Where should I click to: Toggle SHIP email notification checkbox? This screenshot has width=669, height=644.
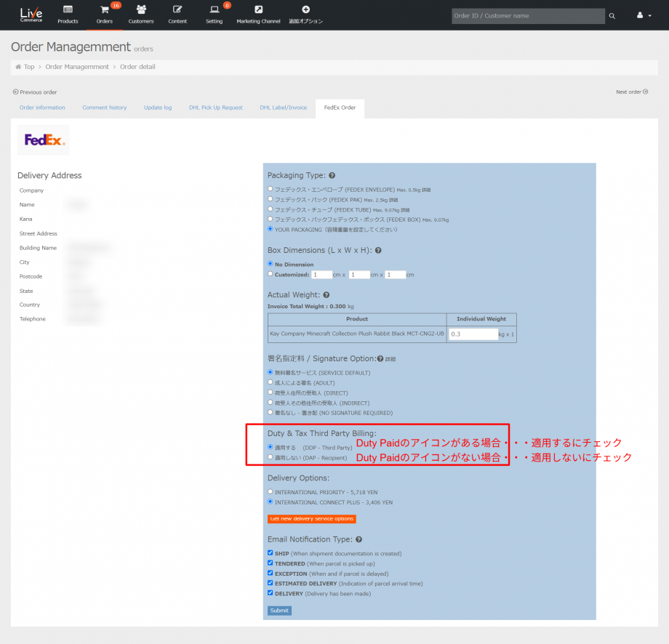coord(270,552)
